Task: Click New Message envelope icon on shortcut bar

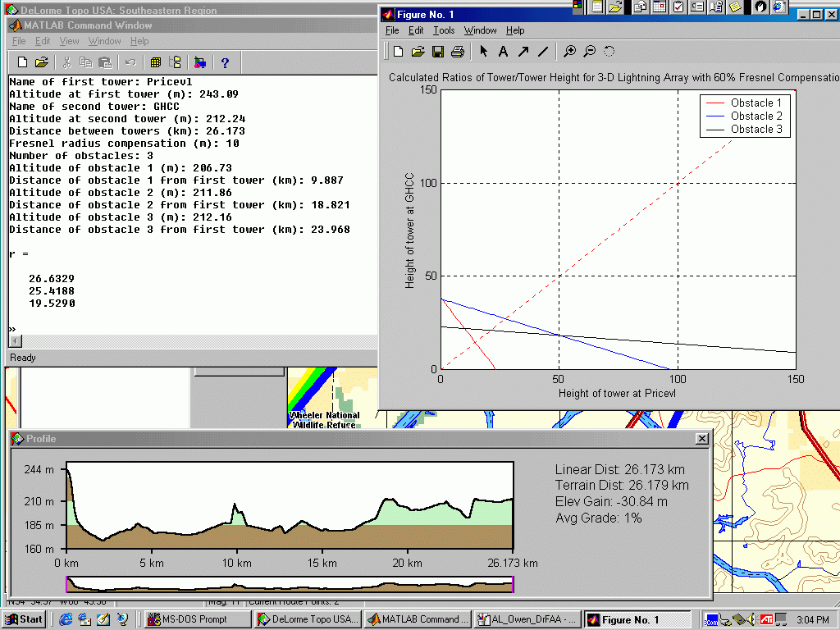Action: click(640, 7)
